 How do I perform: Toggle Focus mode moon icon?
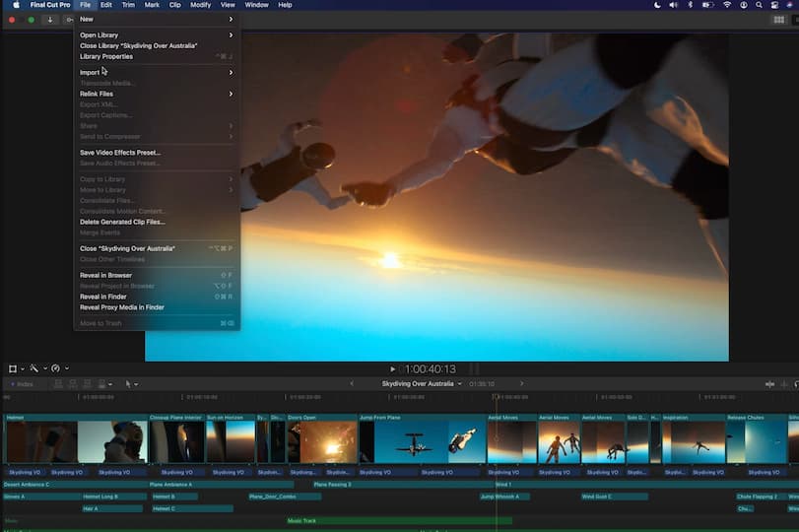coord(658,5)
